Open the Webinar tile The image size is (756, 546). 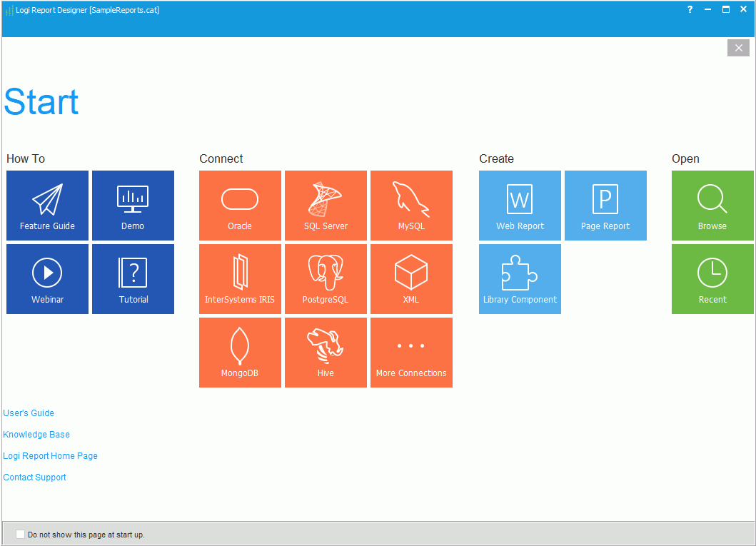[47, 279]
